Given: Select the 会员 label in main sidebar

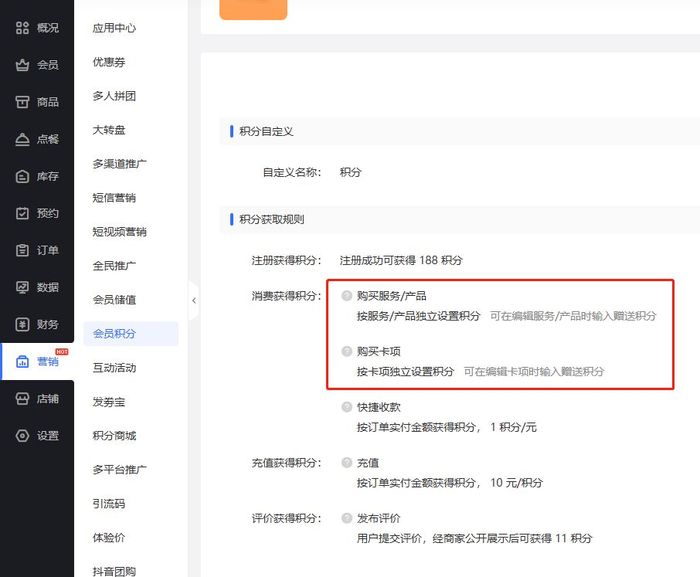Looking at the screenshot, I should tap(48, 65).
